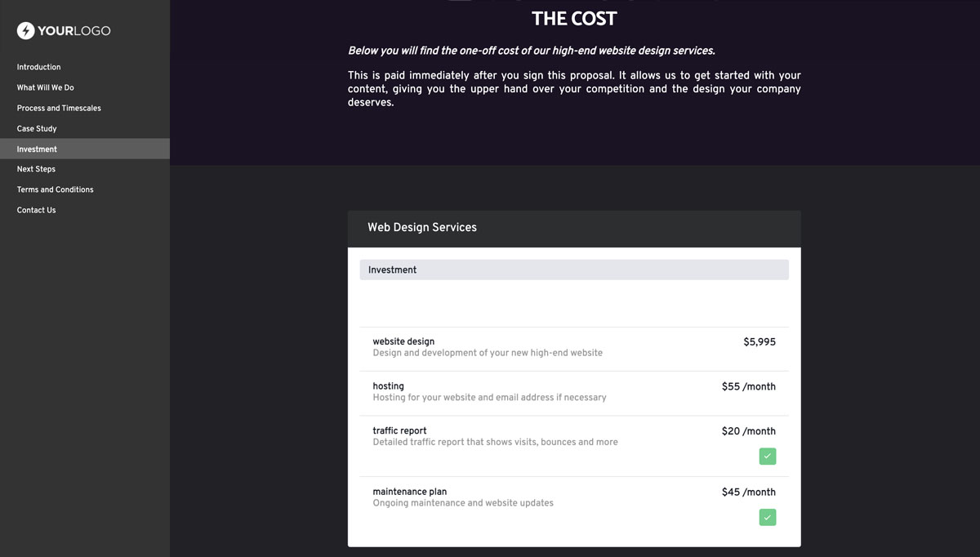Open the Terms and Conditions section
Viewport: 980px width, 557px height.
coord(55,189)
